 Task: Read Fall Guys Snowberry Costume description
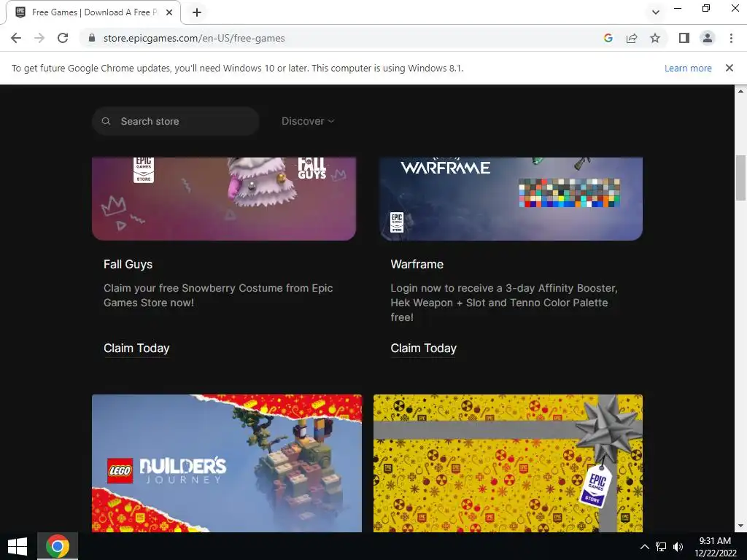tap(218, 295)
